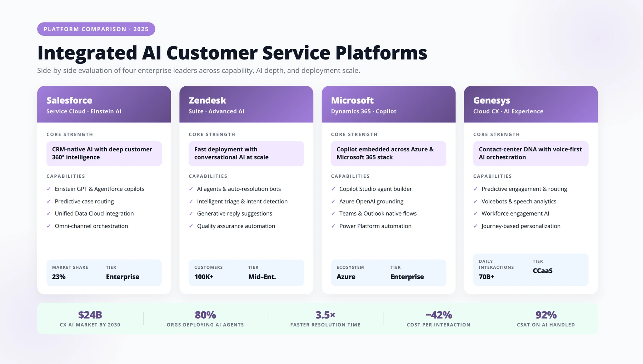Click checkmark beside Generative reply suggestions

pos(191,213)
